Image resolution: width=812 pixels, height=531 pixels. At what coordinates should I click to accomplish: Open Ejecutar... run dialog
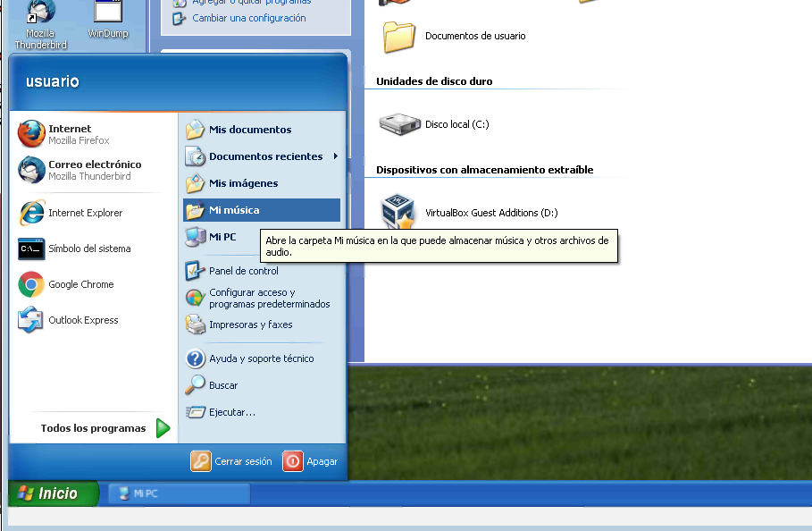[231, 412]
